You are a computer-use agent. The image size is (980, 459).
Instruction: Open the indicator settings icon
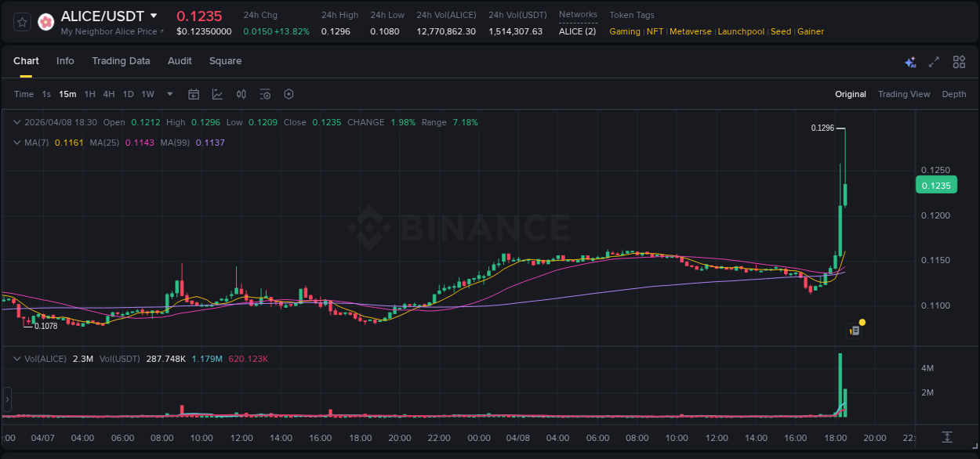(264, 94)
